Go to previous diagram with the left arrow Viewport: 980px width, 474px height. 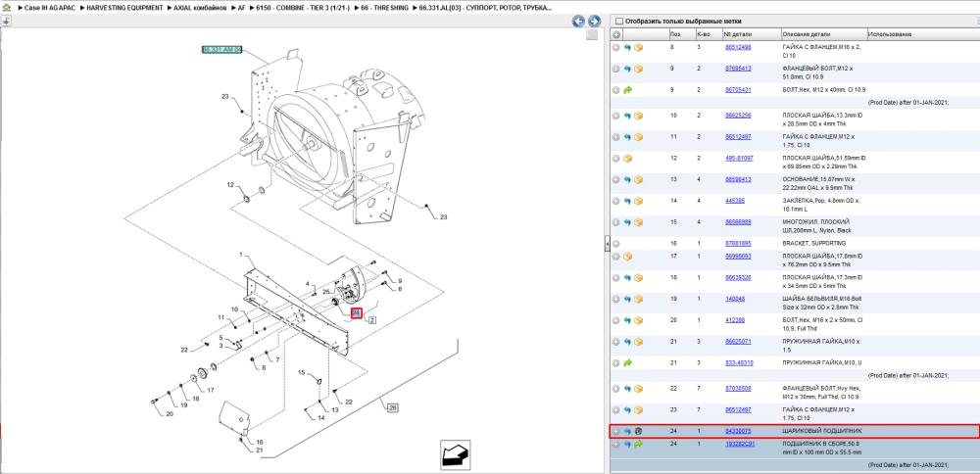[x=579, y=22]
